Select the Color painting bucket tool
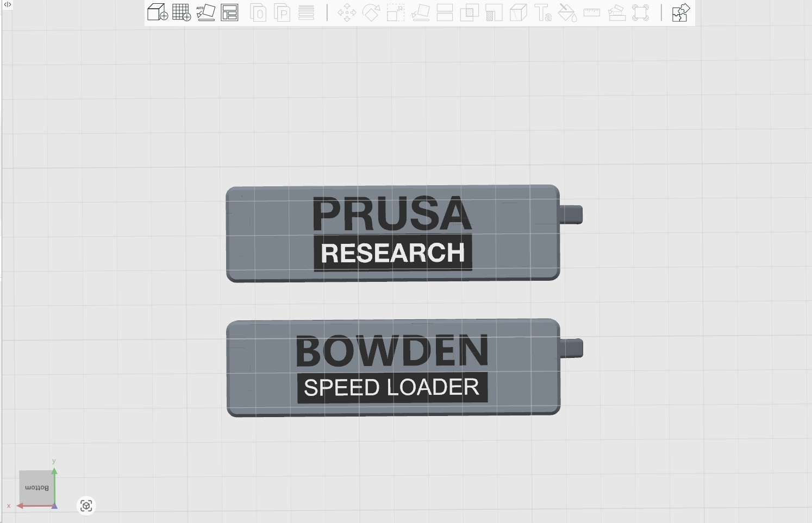812x523 pixels. [567, 12]
